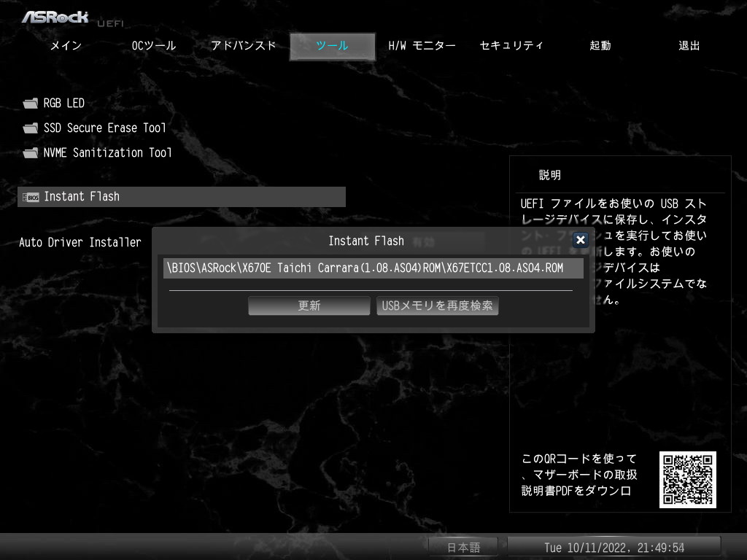
Task: Click the BIOS chip icon beside Instant Flash
Action: tap(31, 197)
